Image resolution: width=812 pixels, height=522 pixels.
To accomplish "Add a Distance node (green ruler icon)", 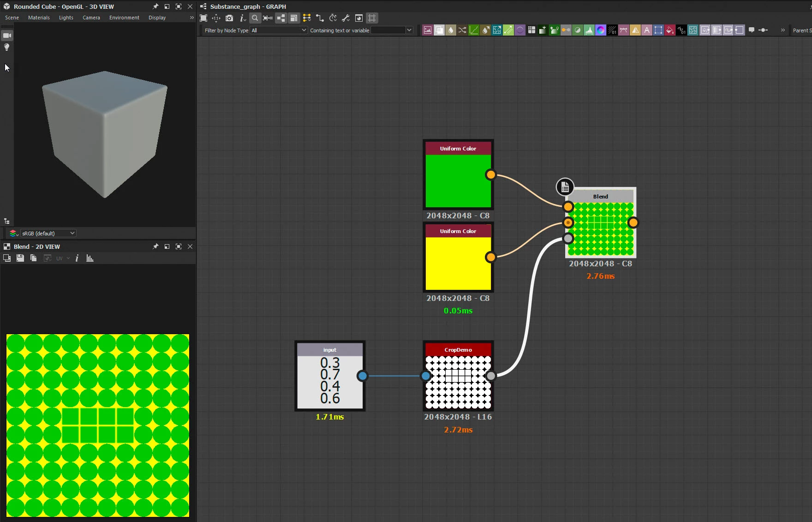I will coord(508,30).
